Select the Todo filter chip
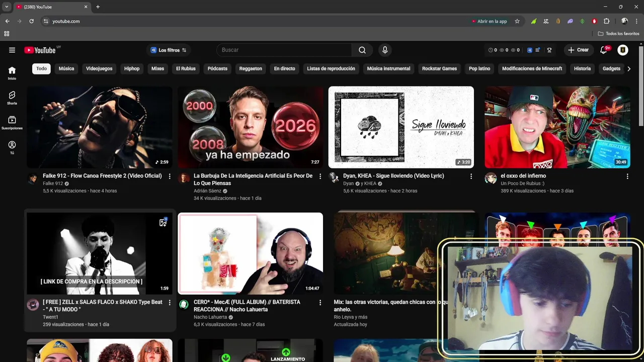 [41, 68]
